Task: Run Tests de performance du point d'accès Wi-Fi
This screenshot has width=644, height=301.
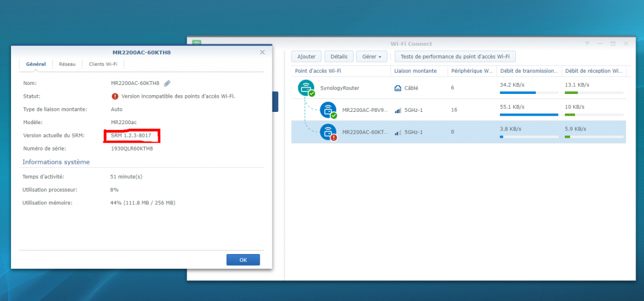Action: (455, 57)
